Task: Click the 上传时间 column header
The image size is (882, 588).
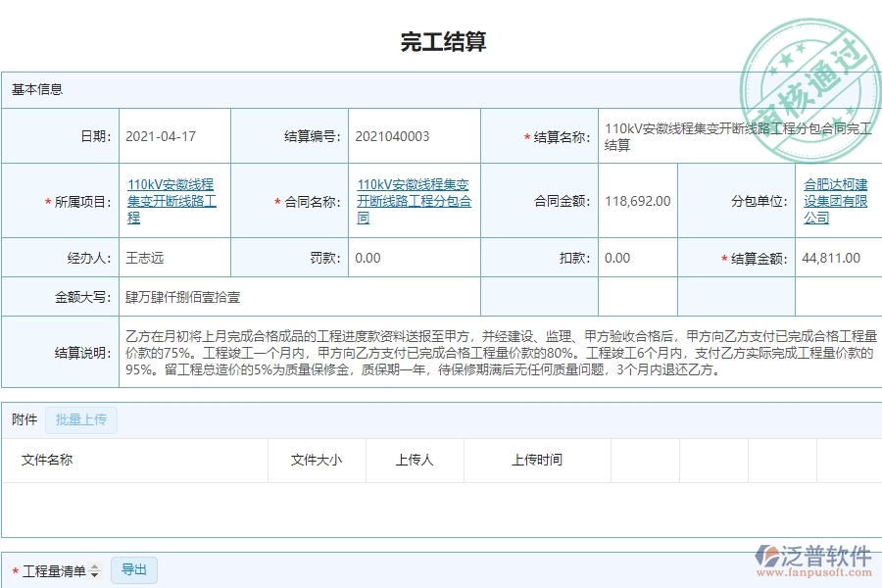Action: (537, 460)
